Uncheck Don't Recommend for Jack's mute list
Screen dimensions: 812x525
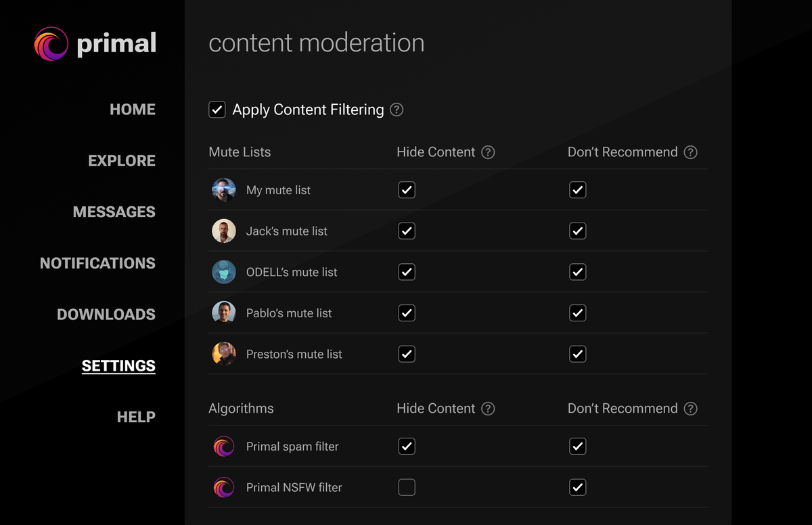[578, 231]
